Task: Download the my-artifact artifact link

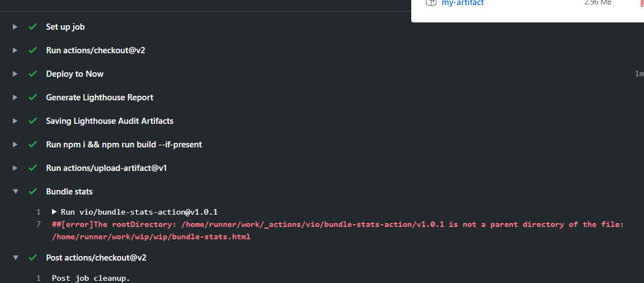Action: click(463, 3)
